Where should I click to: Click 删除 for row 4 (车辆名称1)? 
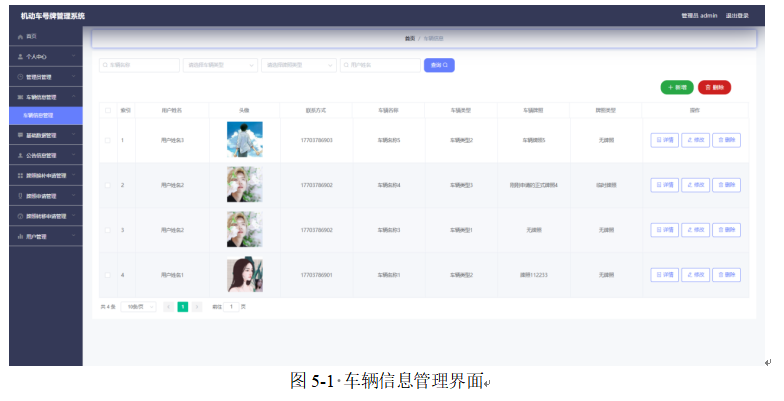click(726, 275)
